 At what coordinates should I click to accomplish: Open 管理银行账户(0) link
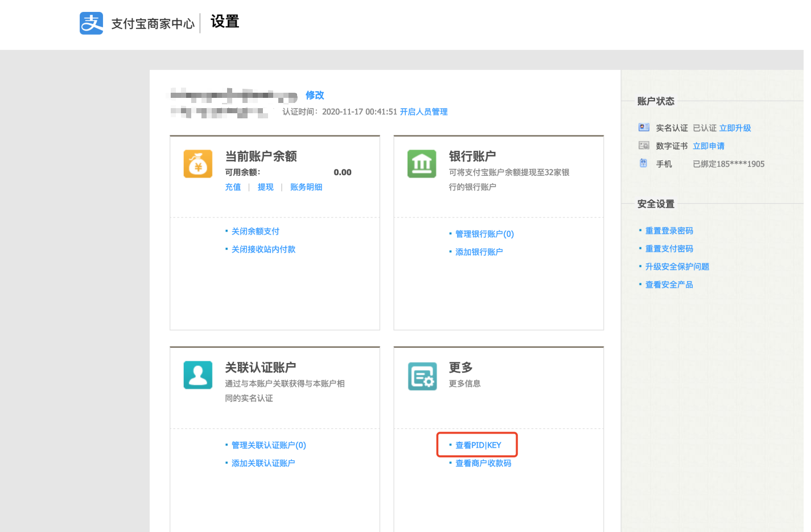point(484,234)
